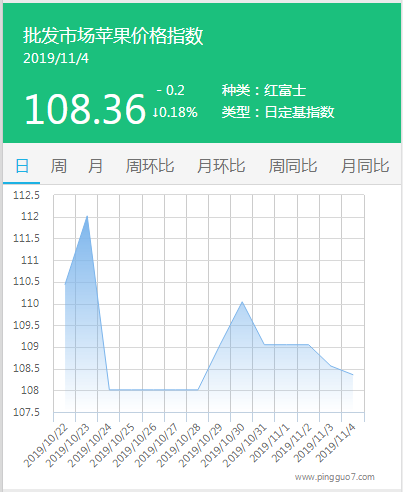
Task: Click the y-axis label 109
Action: 30,347
